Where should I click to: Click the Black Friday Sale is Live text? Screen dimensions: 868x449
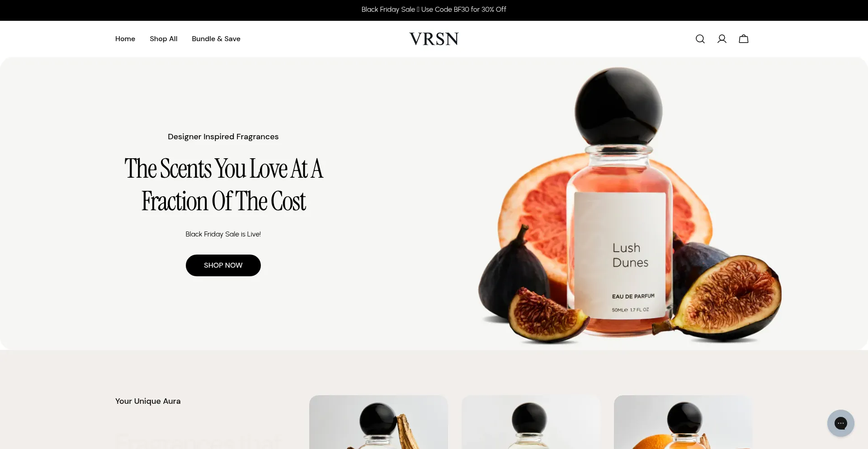tap(223, 234)
